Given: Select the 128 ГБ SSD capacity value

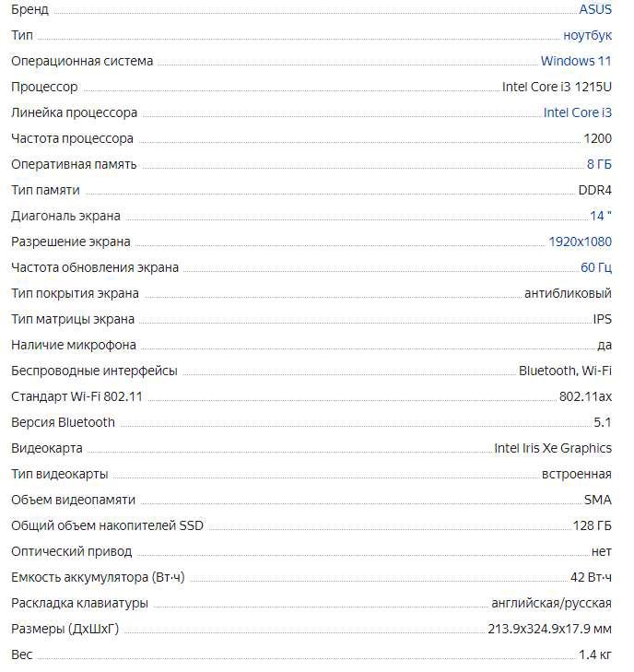Looking at the screenshot, I should pos(592,525).
